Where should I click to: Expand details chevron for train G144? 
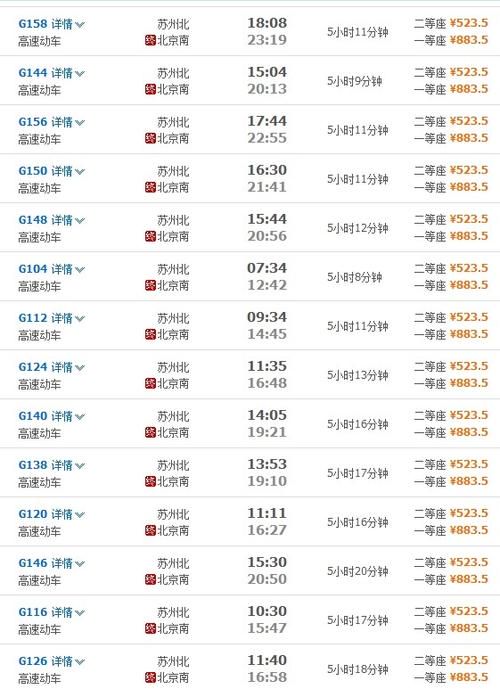click(80, 74)
